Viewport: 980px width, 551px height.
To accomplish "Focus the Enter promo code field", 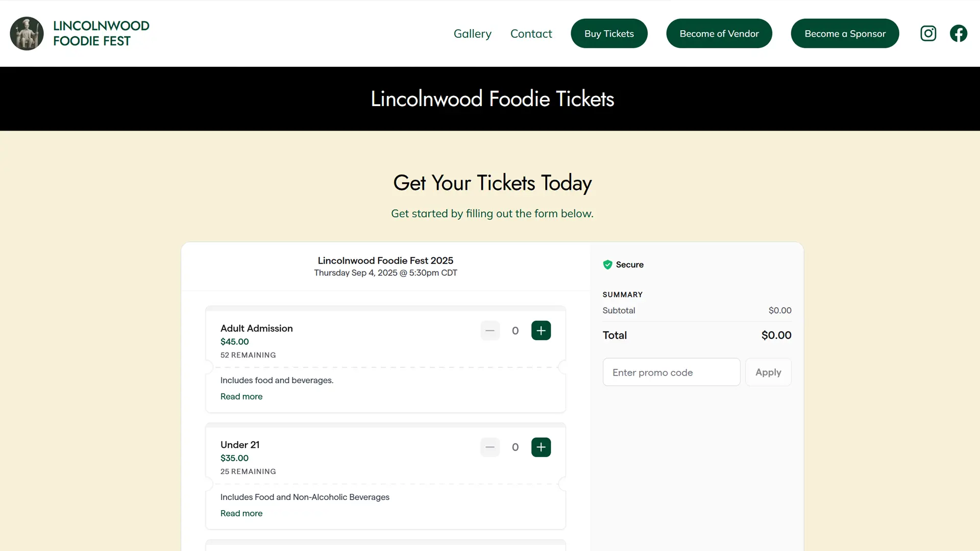I will [671, 372].
